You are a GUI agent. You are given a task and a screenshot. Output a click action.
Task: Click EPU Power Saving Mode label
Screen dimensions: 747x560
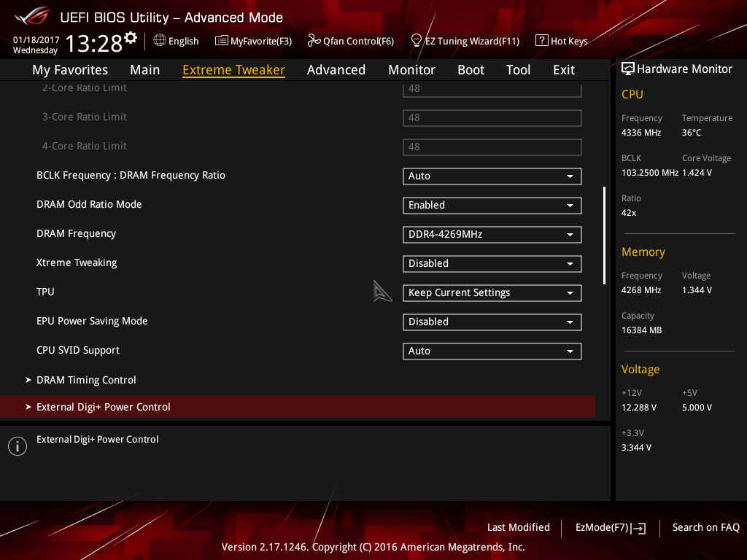click(92, 321)
